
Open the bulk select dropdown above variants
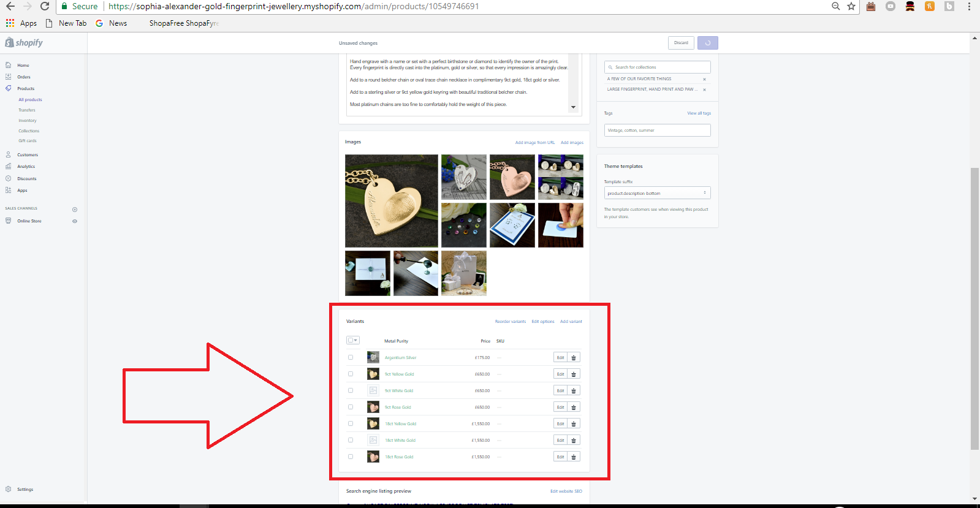tap(353, 340)
